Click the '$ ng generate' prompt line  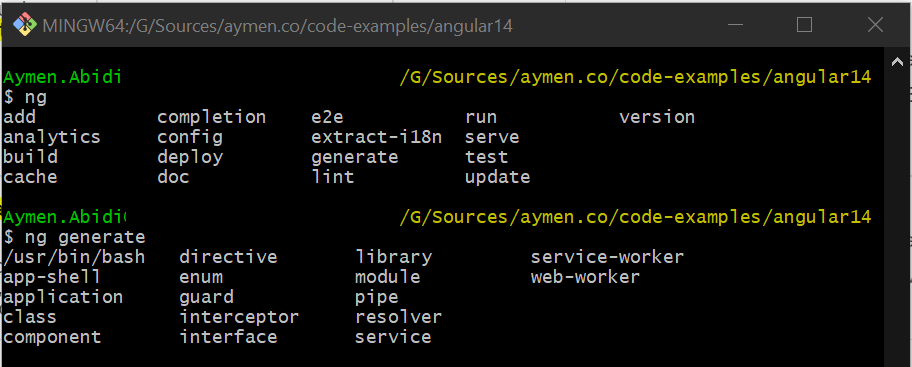click(74, 237)
